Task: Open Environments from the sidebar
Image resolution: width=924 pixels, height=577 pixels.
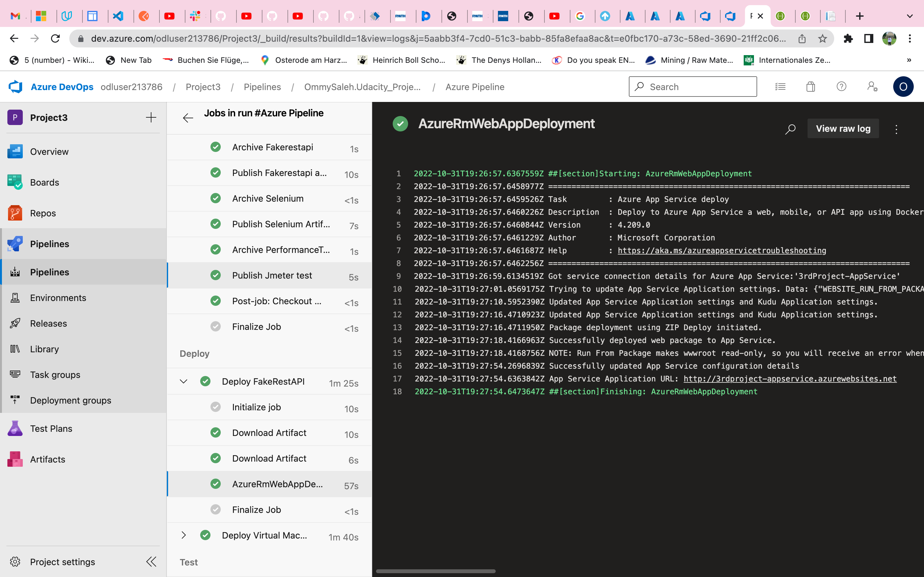Action: tap(58, 298)
